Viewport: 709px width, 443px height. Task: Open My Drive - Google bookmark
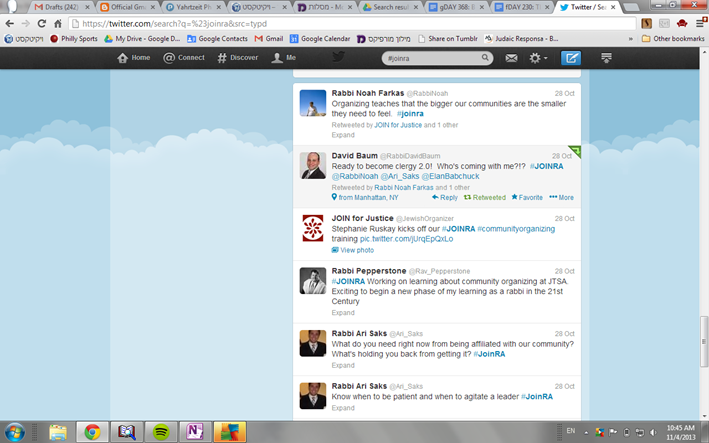click(x=142, y=39)
